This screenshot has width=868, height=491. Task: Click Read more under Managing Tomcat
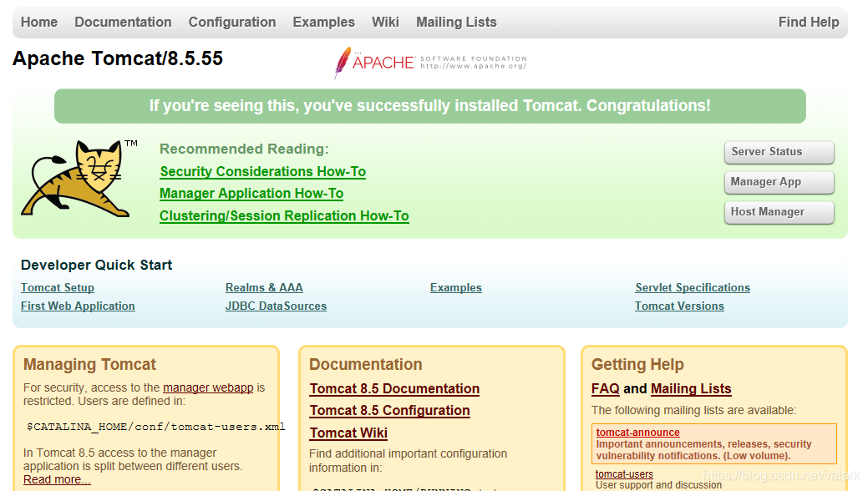pyautogui.click(x=57, y=479)
